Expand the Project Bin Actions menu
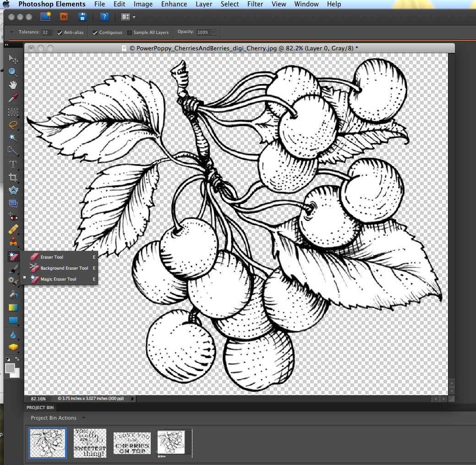Image resolution: width=476 pixels, height=465 pixels. [x=83, y=418]
